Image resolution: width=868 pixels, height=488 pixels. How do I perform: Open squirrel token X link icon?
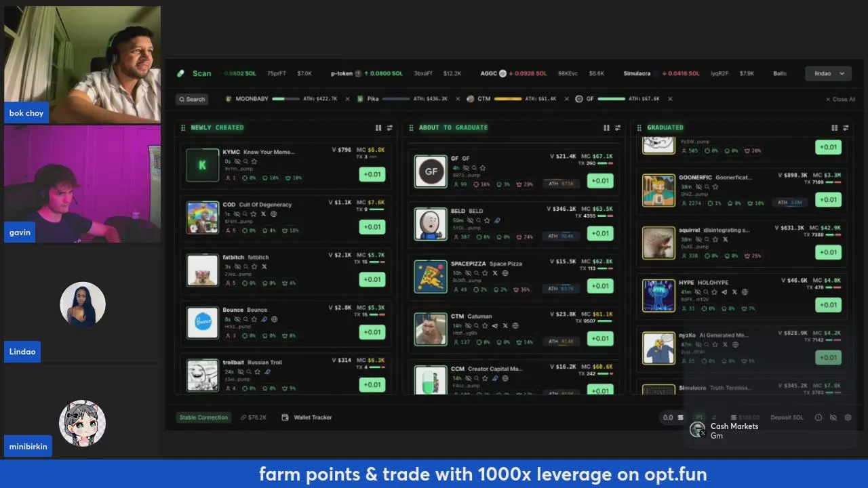tap(725, 239)
